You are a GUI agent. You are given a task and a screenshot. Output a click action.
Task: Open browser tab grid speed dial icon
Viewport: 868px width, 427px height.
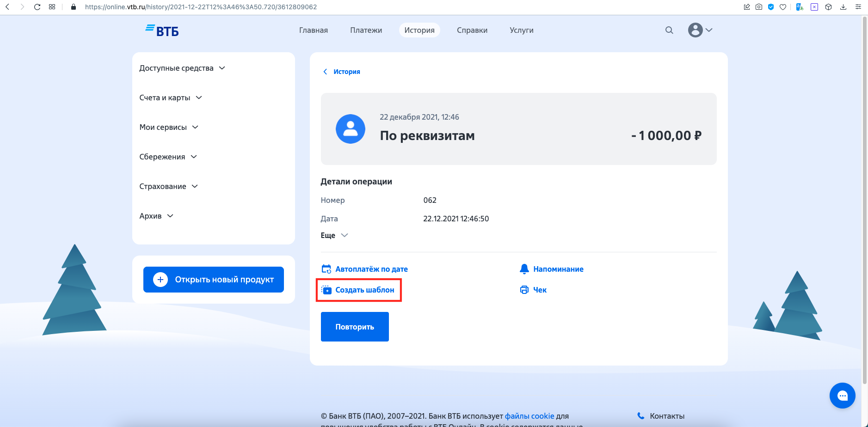coord(52,7)
